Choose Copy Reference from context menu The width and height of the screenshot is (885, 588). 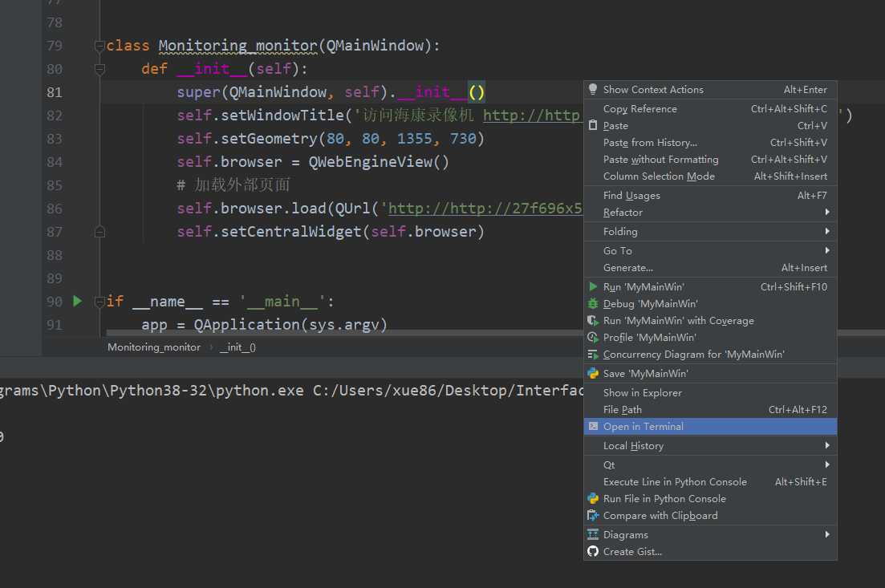[x=710, y=108]
